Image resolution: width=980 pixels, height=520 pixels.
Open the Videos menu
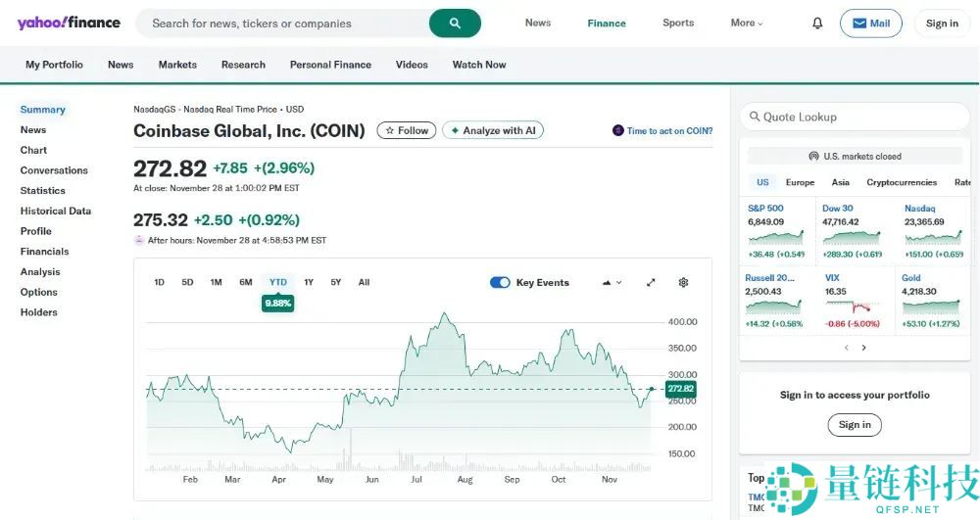[412, 65]
